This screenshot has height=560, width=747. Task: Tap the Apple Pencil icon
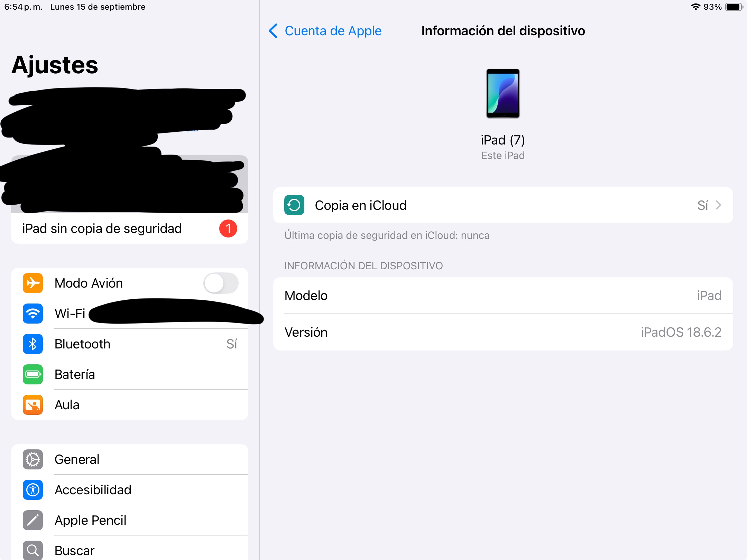pos(33,520)
